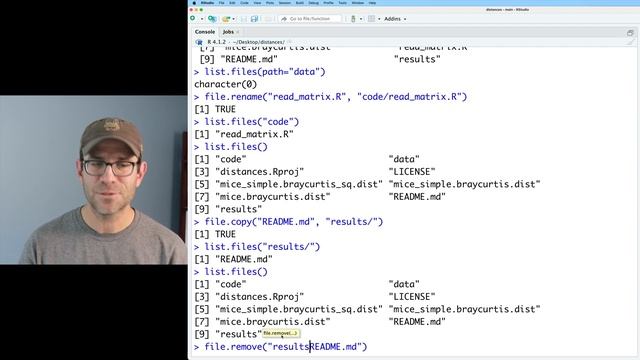Click the character(0) output line
This screenshot has width=640, height=360.
[226, 84]
